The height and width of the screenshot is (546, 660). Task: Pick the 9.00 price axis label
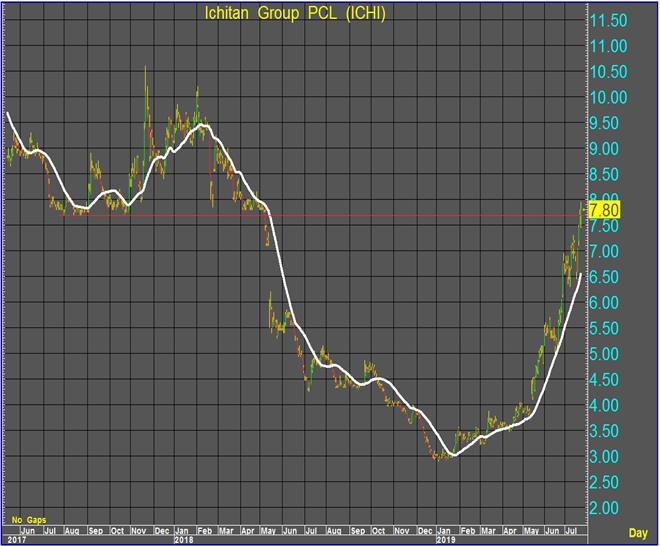point(604,149)
